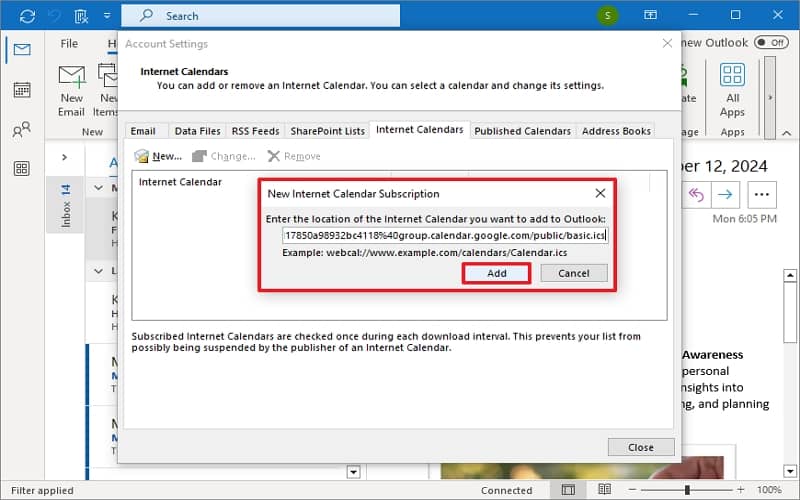Screen dimensions: 800x500
Task: Click the Remove toolbar button
Action: pyautogui.click(x=294, y=156)
